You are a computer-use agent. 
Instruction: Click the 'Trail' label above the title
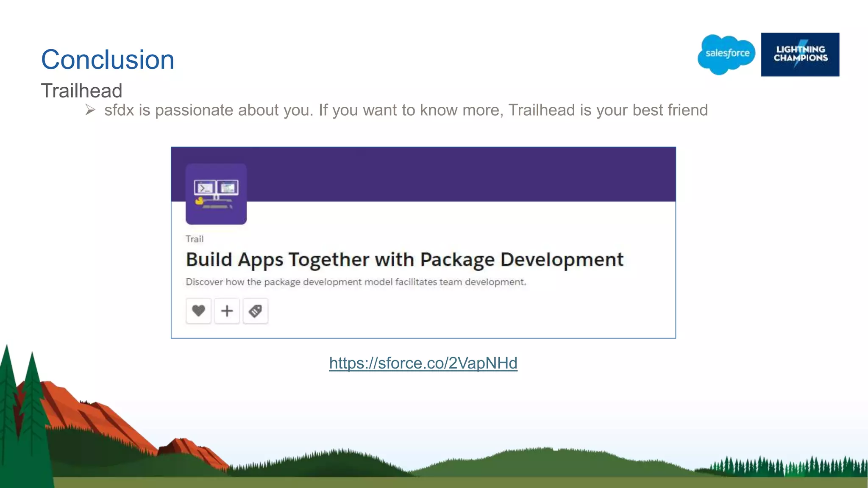[x=195, y=239]
